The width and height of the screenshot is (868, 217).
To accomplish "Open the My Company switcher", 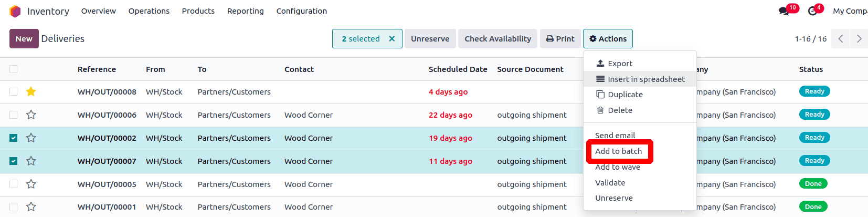I will [850, 11].
